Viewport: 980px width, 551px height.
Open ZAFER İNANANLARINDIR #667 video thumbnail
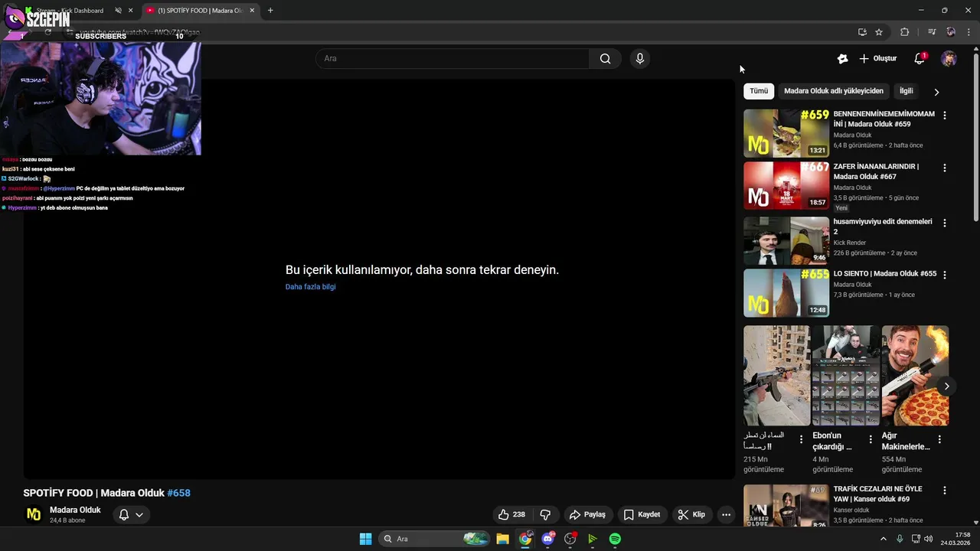[x=786, y=185]
